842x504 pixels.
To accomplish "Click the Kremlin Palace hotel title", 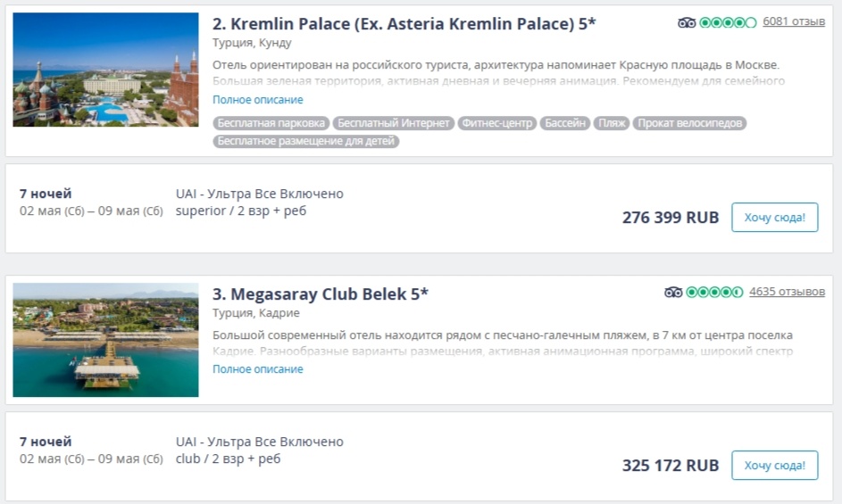I will (404, 24).
